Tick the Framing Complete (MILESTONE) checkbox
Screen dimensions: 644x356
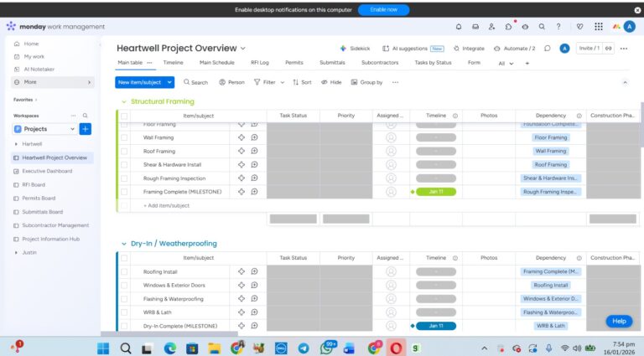point(124,192)
